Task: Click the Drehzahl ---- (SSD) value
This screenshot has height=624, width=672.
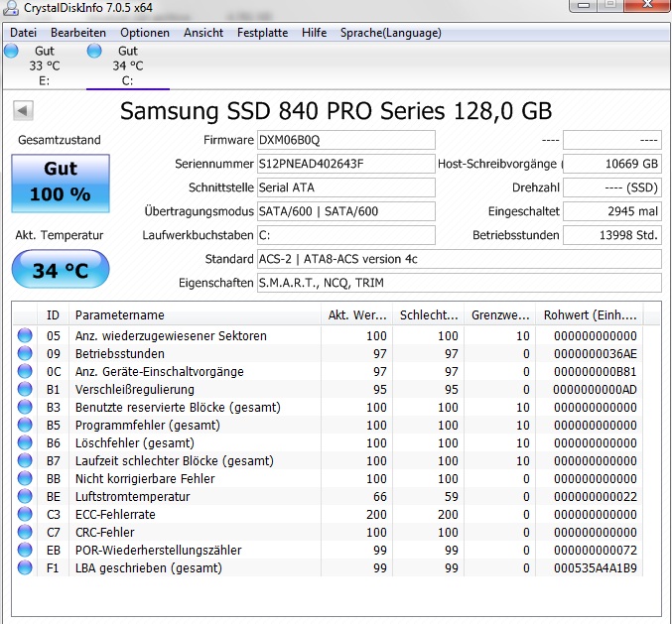Action: [x=612, y=187]
